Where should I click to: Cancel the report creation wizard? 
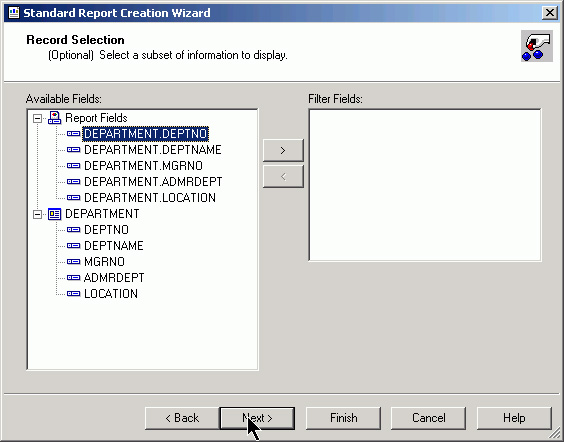pyautogui.click(x=428, y=418)
